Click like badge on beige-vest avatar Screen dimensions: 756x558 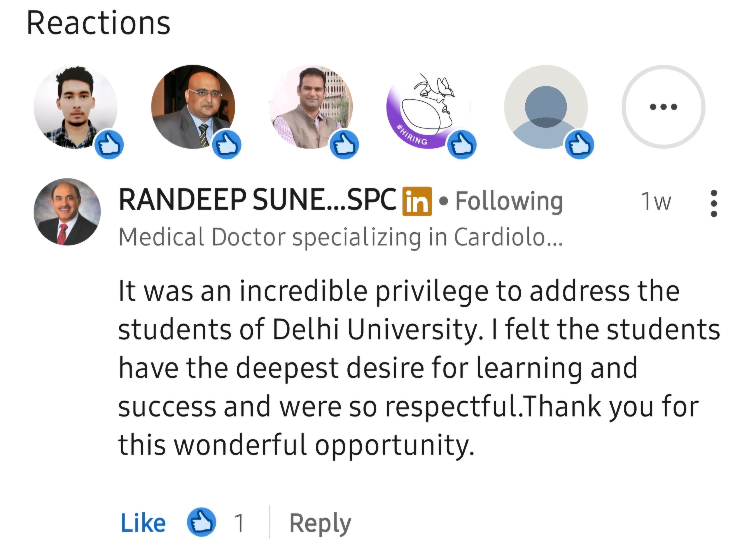pyautogui.click(x=344, y=144)
